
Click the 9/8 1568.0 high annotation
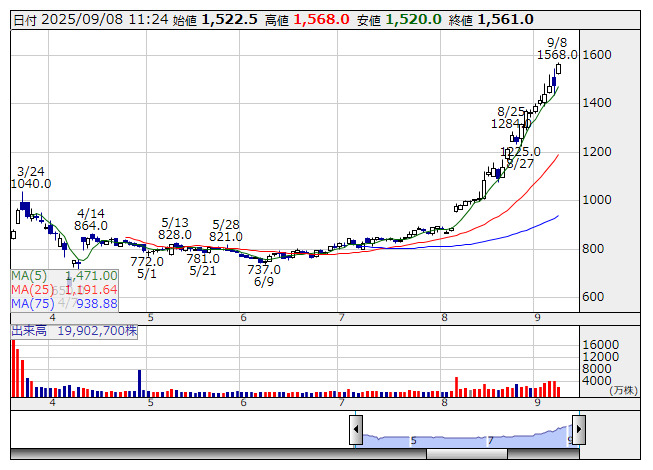tap(557, 49)
